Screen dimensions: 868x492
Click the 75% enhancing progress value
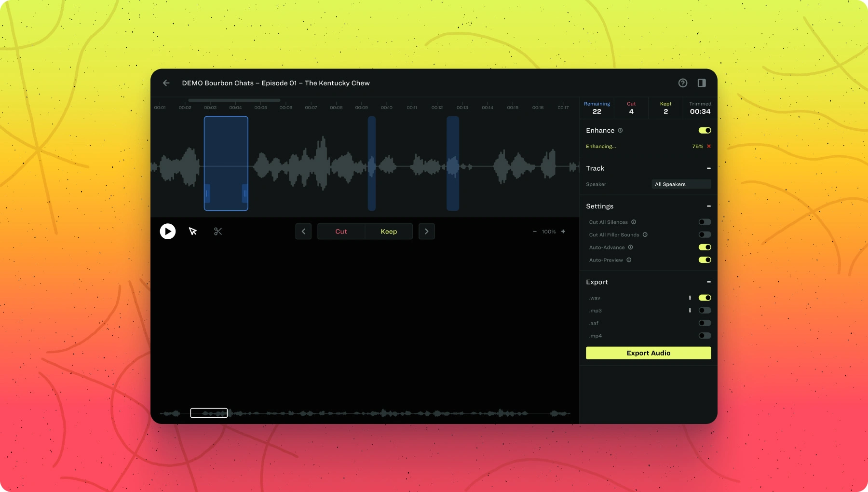click(698, 146)
